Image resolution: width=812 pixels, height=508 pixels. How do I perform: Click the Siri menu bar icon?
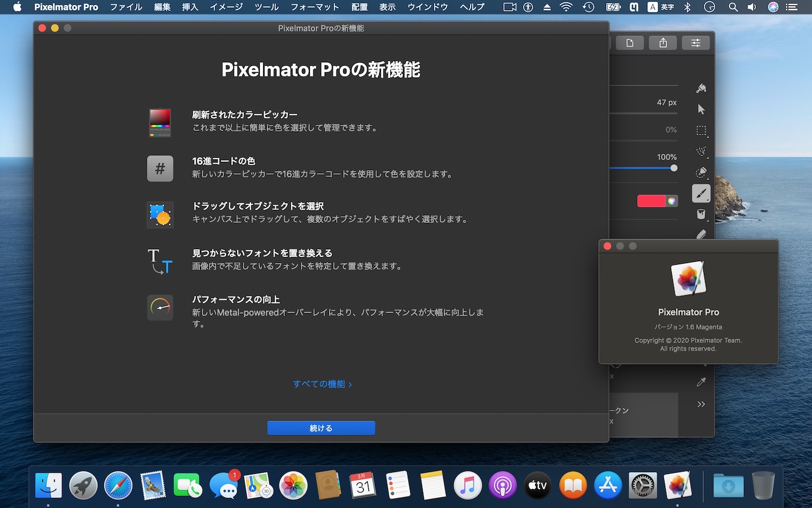[773, 7]
